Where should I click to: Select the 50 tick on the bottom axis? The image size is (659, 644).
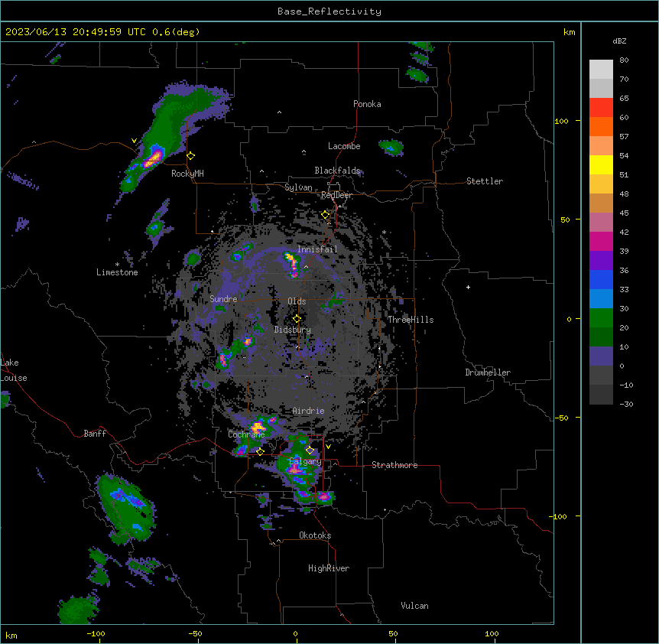coord(393,633)
